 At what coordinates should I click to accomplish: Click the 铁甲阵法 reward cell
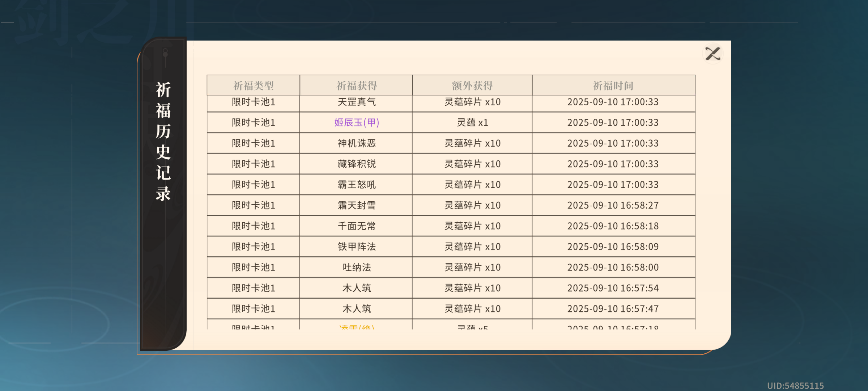(356, 247)
